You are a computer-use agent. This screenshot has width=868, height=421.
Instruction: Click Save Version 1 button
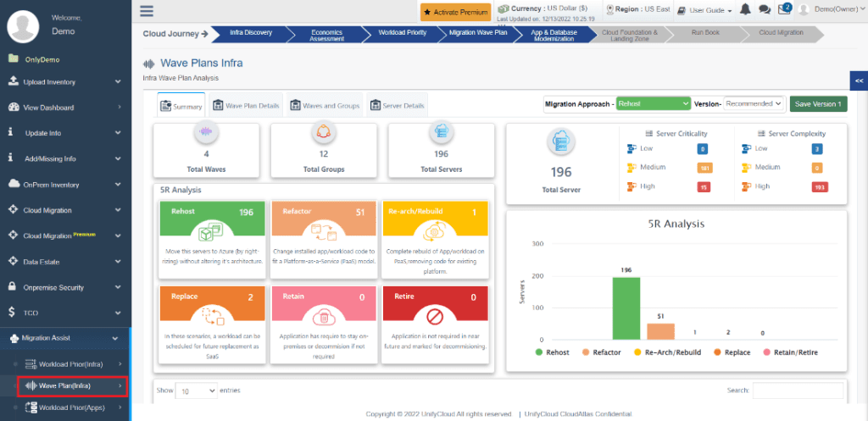point(818,104)
